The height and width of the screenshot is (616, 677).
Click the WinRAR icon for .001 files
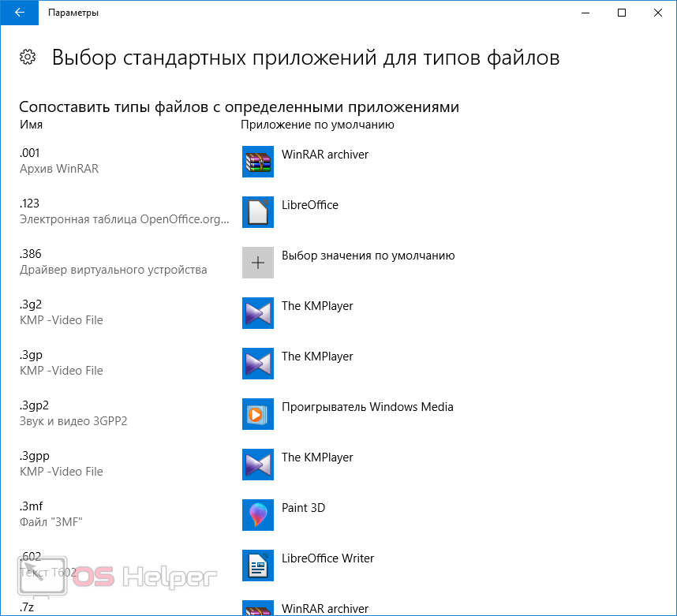click(258, 162)
